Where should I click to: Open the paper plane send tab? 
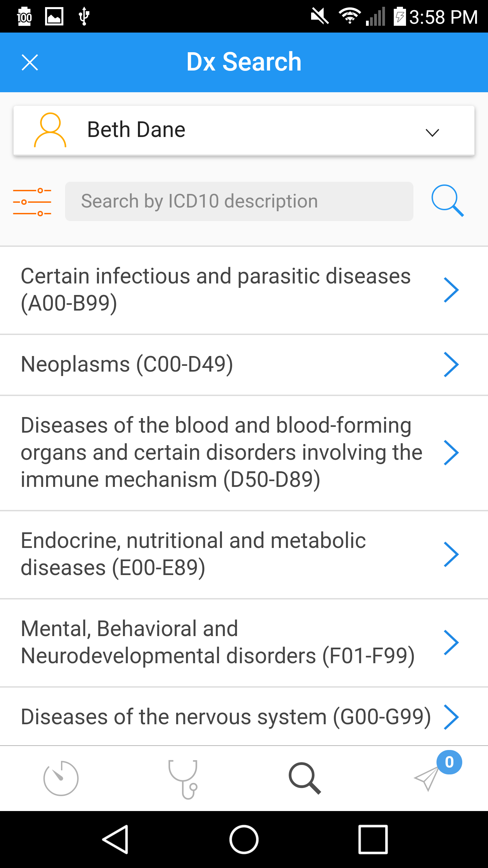[x=427, y=778]
